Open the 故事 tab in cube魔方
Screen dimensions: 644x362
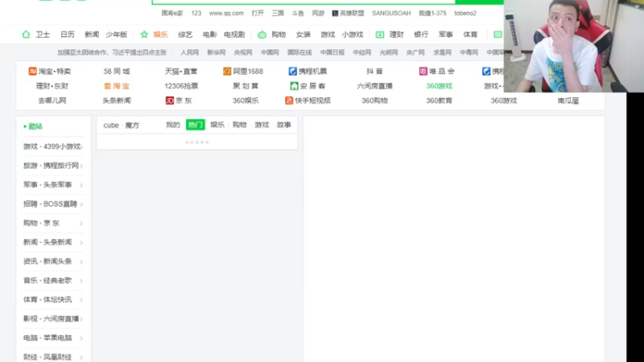pyautogui.click(x=284, y=125)
